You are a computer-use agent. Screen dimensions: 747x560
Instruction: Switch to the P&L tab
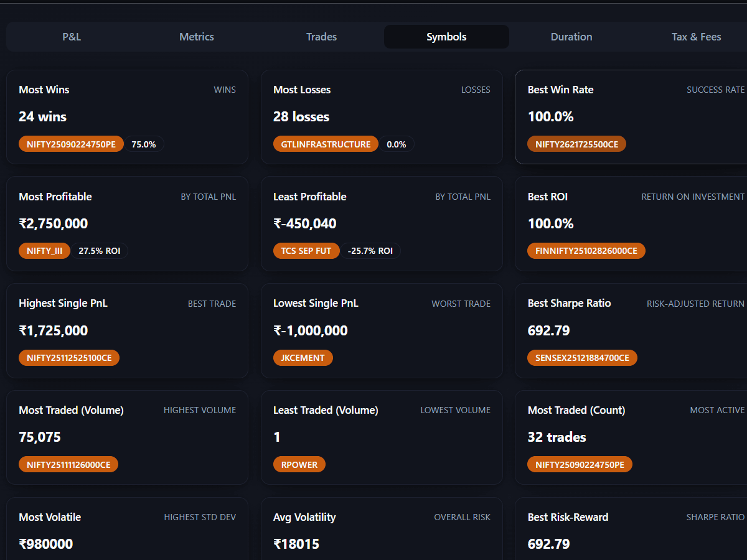click(x=71, y=37)
